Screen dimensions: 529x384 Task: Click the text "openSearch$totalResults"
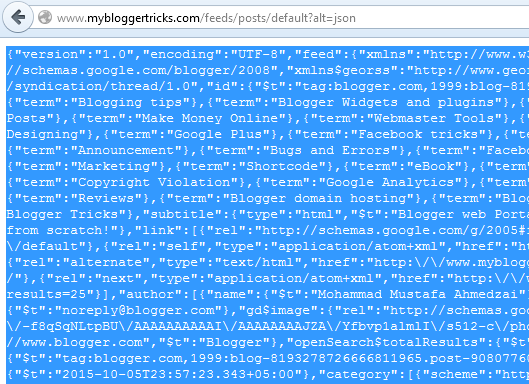coord(386,342)
